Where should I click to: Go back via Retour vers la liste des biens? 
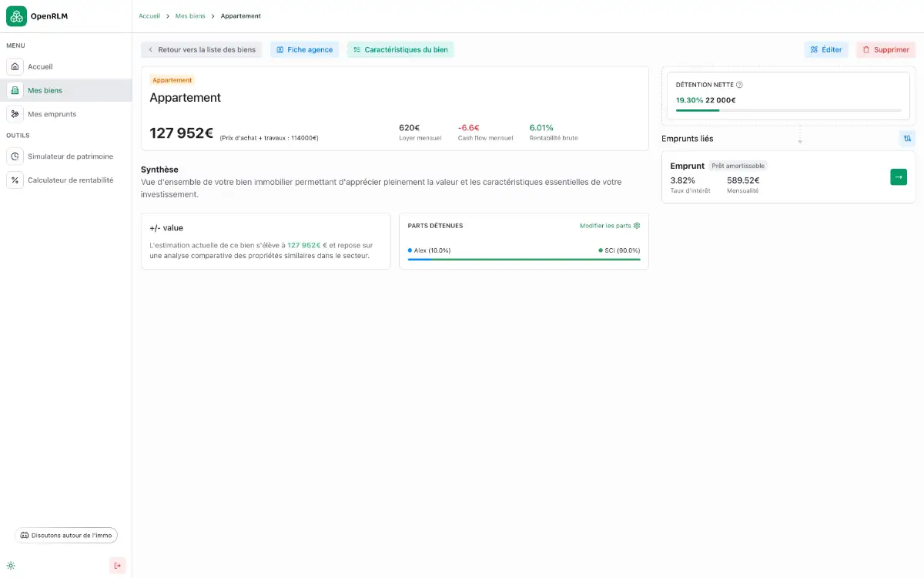pyautogui.click(x=202, y=49)
